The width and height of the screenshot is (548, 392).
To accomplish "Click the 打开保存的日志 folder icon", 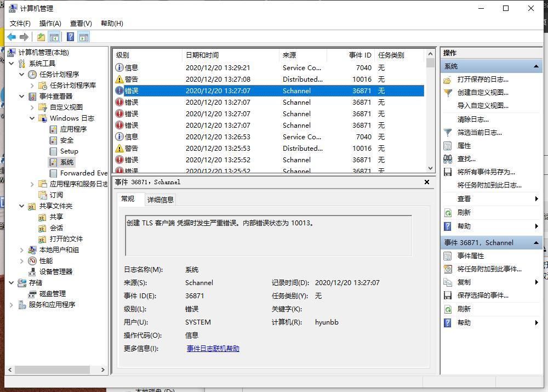I will click(x=447, y=79).
